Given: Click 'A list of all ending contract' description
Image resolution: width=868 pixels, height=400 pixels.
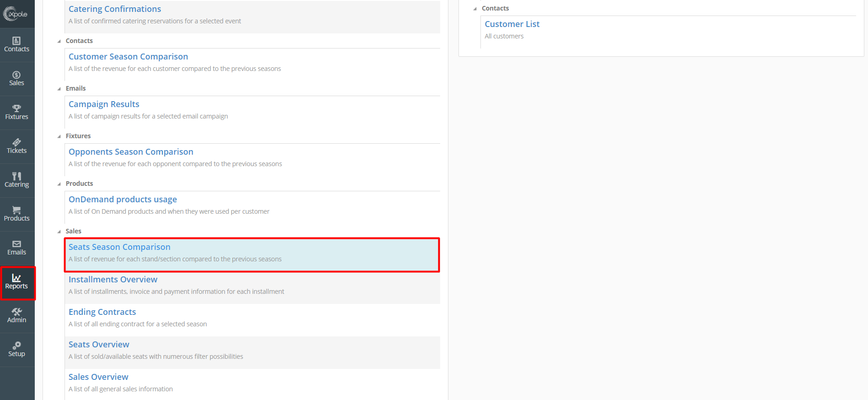Looking at the screenshot, I should pyautogui.click(x=138, y=324).
